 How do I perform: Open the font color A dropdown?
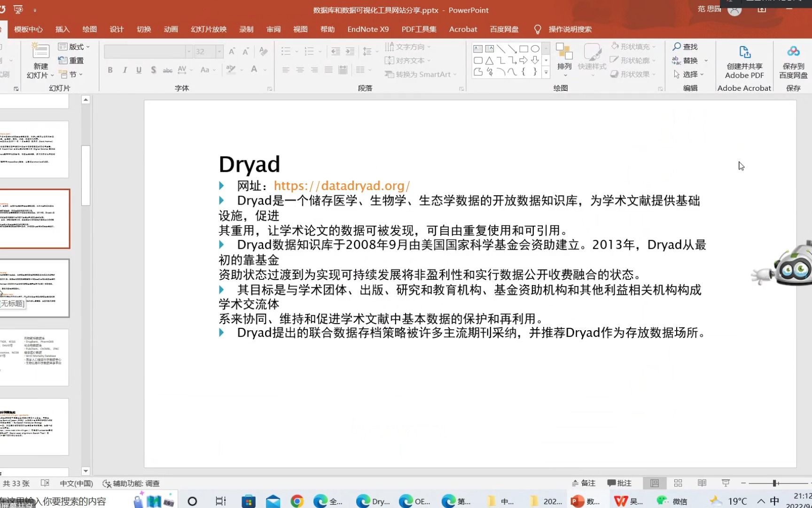coord(265,70)
